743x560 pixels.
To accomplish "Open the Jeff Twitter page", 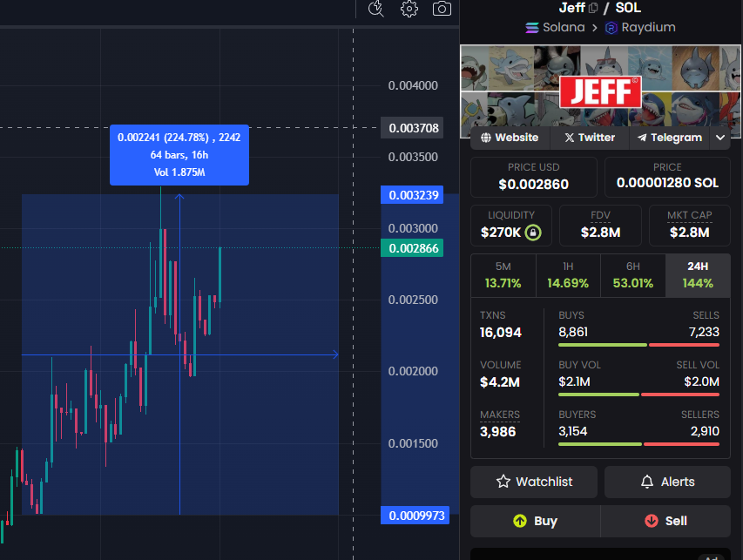I will (590, 138).
